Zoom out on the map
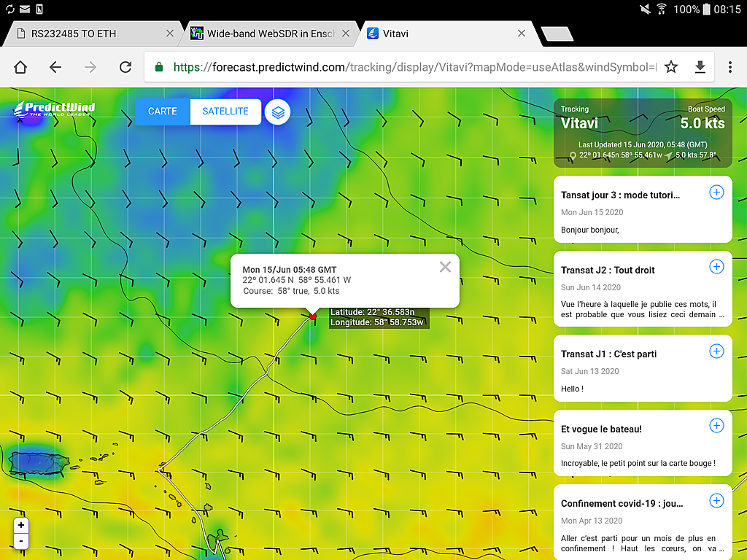Viewport: 747px width, 560px height. click(x=21, y=542)
